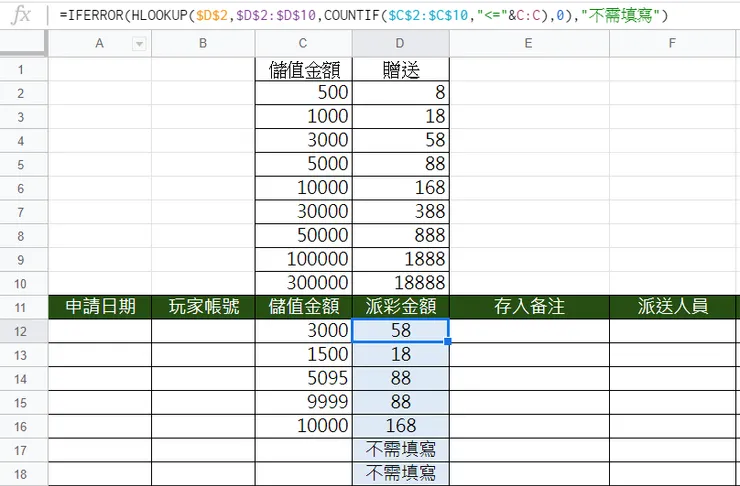Select cell D13 showing 18
This screenshot has width=740, height=486.
point(401,355)
